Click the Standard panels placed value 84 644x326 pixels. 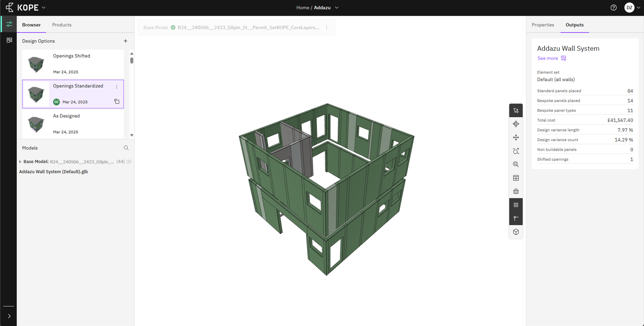tap(630, 91)
